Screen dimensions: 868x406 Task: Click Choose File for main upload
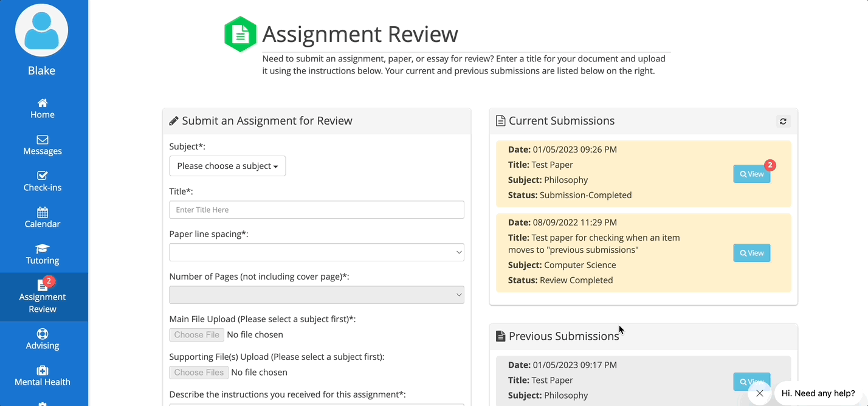[196, 334]
